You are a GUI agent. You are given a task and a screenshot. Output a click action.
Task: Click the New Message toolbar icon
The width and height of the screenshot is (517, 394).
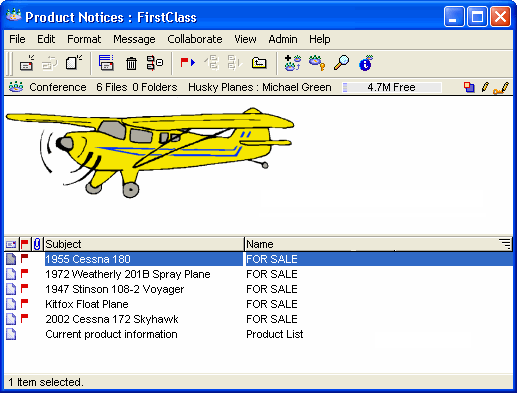26,63
